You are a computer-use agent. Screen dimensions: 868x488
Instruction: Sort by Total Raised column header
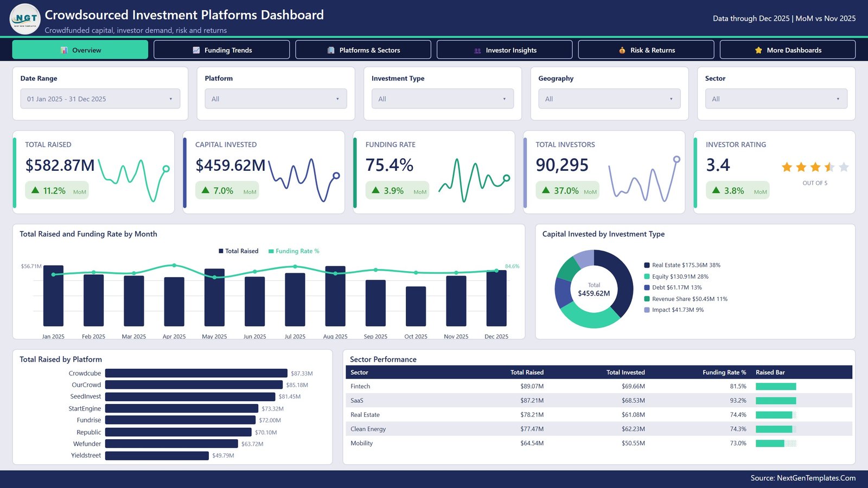[x=527, y=373]
